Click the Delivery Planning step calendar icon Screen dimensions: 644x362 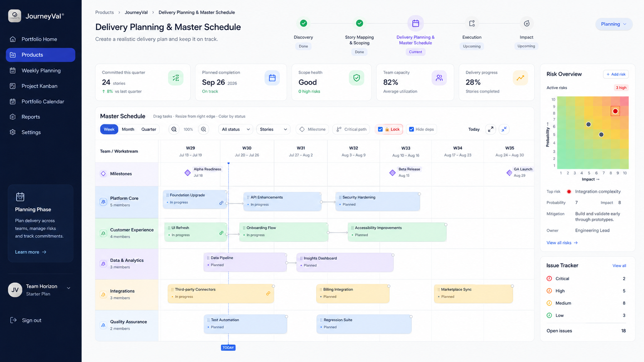click(416, 23)
